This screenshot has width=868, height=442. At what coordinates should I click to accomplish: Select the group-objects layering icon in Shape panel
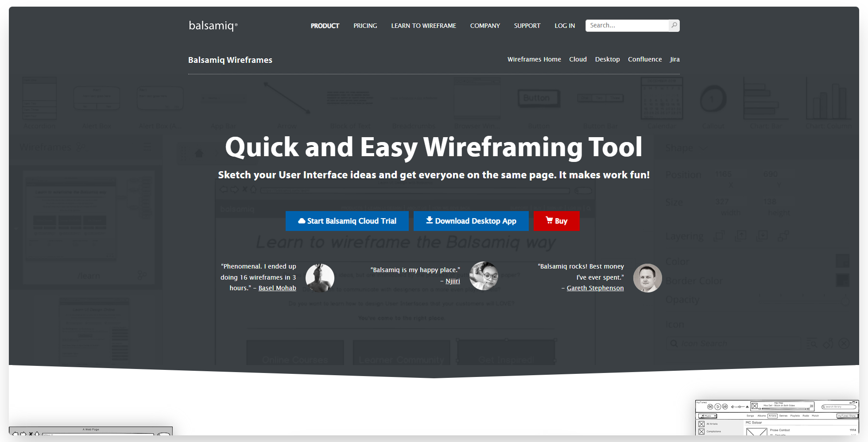[x=783, y=236]
